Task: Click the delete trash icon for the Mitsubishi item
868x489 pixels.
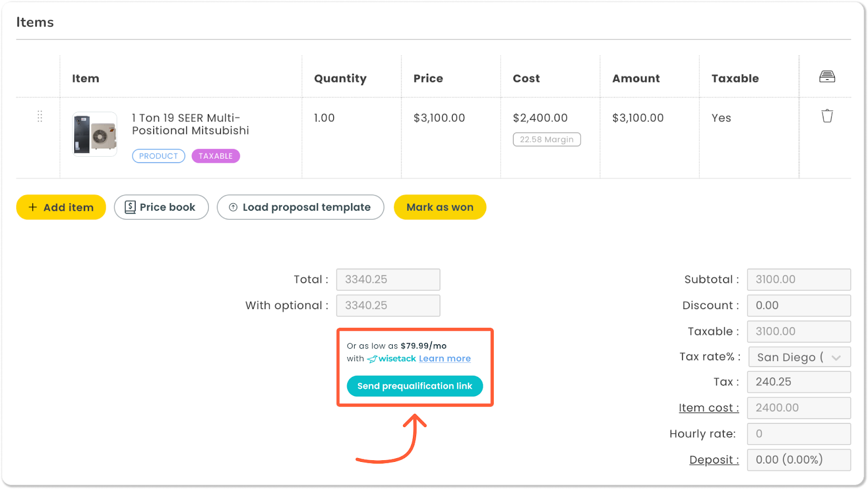Action: point(827,116)
